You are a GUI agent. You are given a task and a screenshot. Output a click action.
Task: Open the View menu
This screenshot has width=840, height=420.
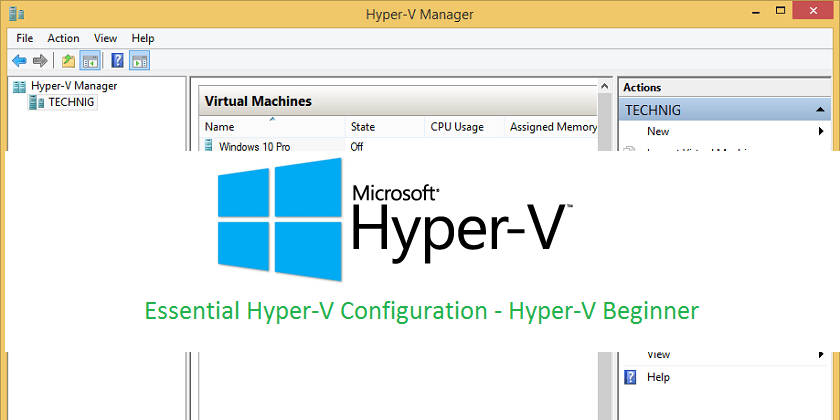(x=106, y=39)
